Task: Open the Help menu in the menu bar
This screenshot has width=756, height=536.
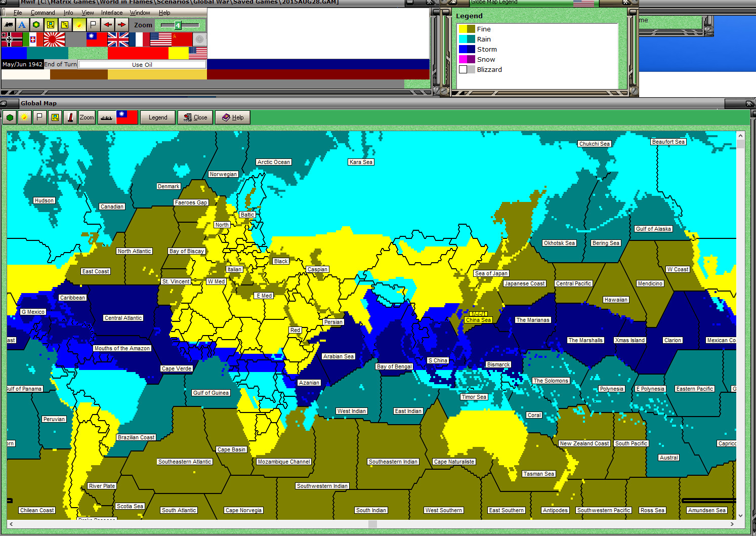Action: (164, 13)
